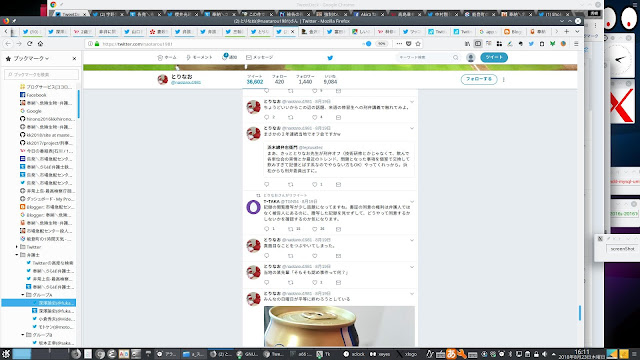Retweet the ちょうどいいから tweet
The image size is (640, 360).
coord(291,117)
